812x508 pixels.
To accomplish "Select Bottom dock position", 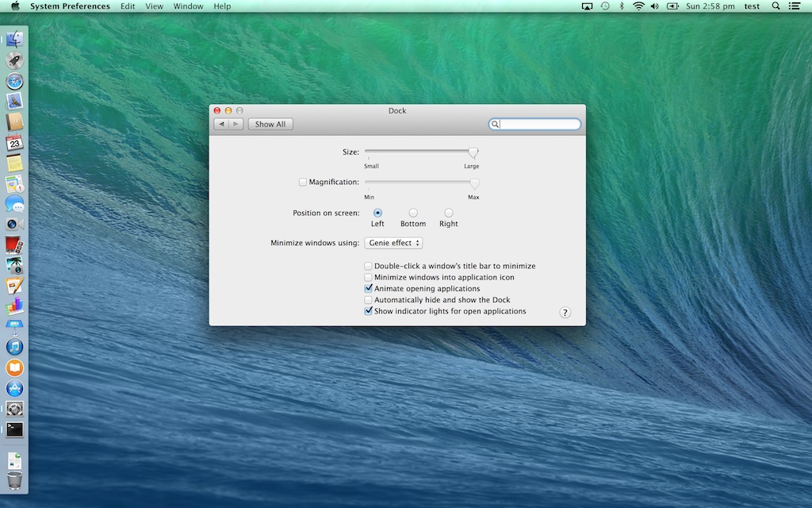I will coord(412,213).
